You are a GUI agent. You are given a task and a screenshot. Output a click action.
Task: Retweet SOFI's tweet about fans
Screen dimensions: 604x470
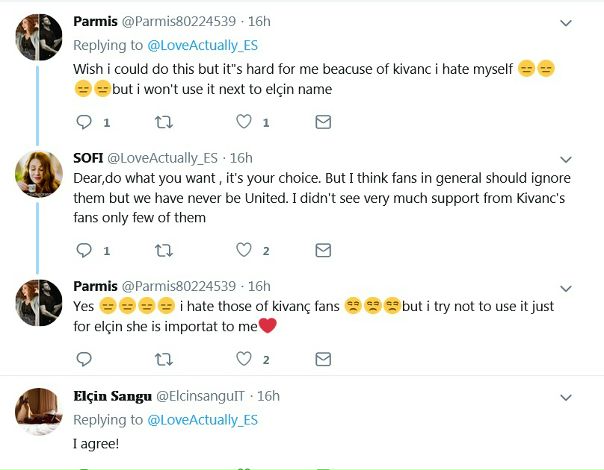(x=164, y=250)
